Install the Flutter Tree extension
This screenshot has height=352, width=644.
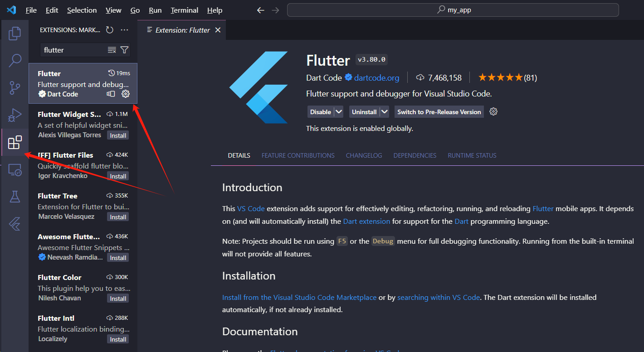click(x=118, y=217)
